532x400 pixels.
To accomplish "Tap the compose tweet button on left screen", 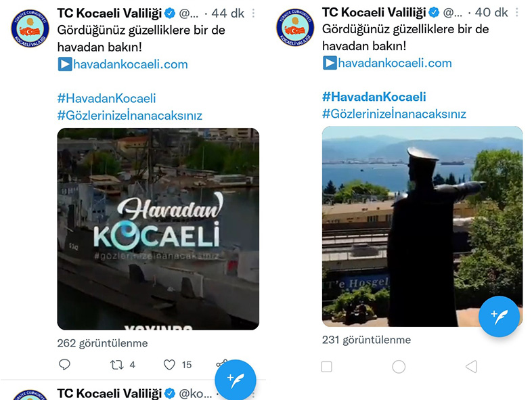I will pyautogui.click(x=235, y=380).
